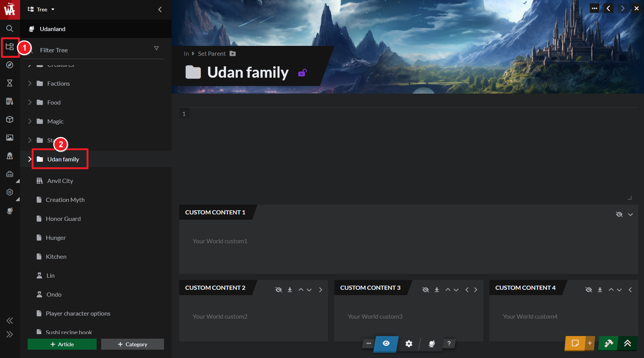Screen dimensions: 644x358
Task: Go to previous article arrow
Action: [x=608, y=8]
